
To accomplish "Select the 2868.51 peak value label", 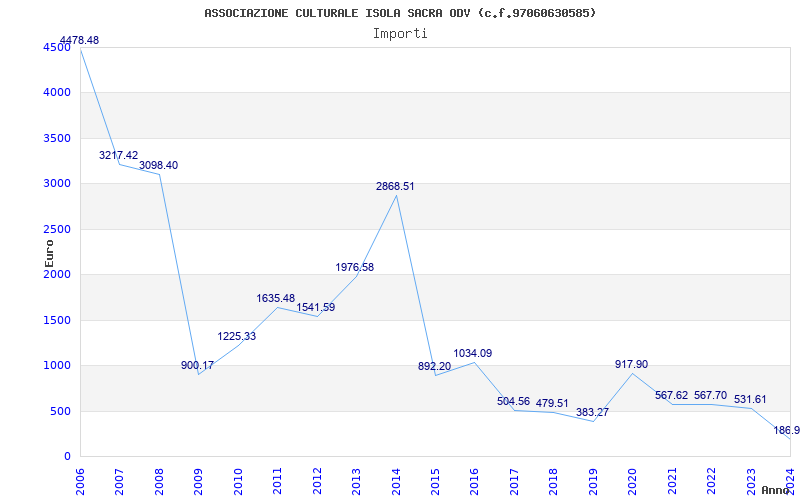I will coord(395,187).
